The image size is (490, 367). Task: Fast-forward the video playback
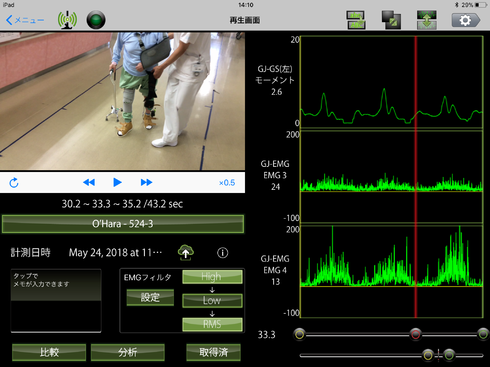(x=146, y=182)
